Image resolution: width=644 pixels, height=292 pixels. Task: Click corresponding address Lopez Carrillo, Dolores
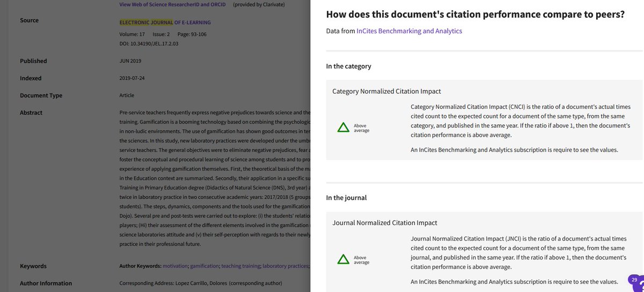(x=201, y=283)
